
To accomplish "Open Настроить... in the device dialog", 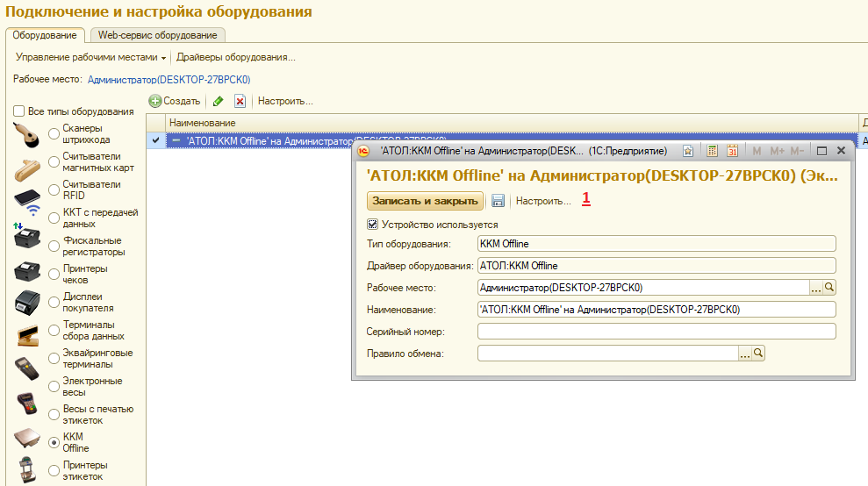I will [543, 200].
